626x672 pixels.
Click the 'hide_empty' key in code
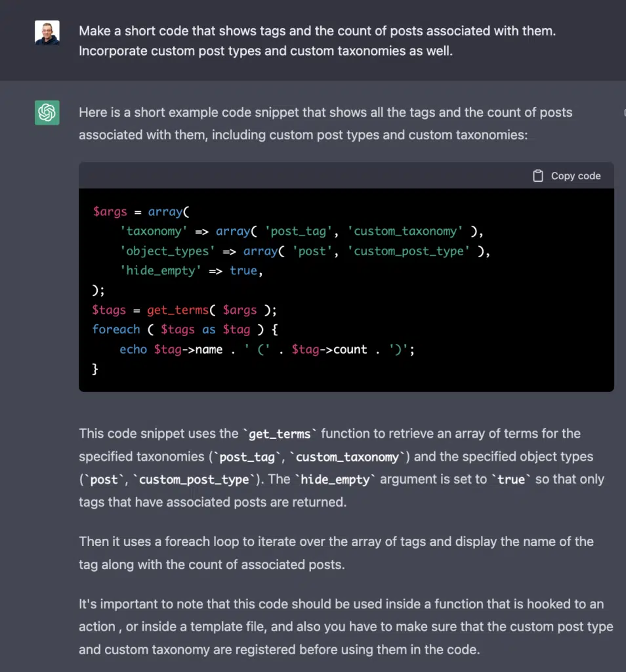coord(160,271)
